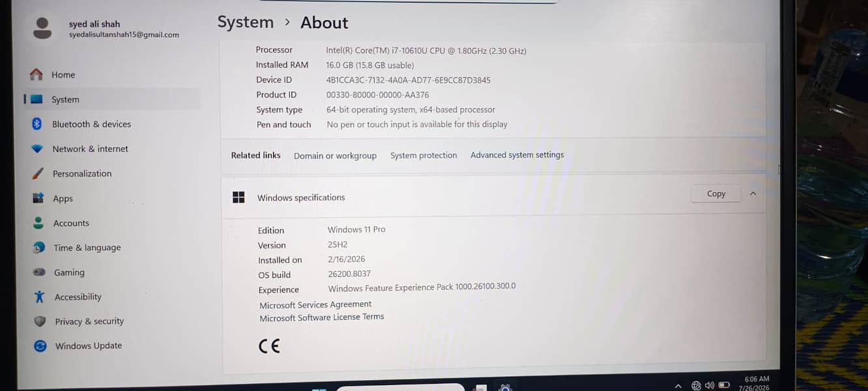Click the Windows specifications heading

tap(301, 197)
